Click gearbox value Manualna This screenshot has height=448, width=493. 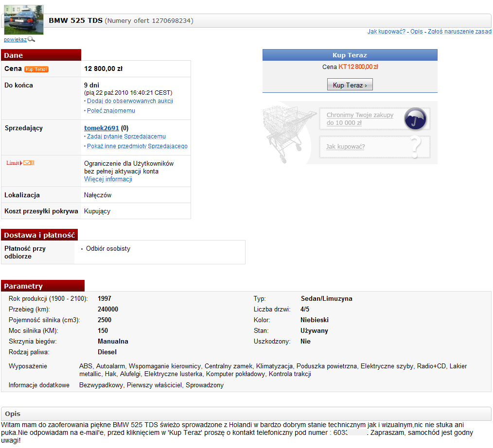click(x=113, y=341)
